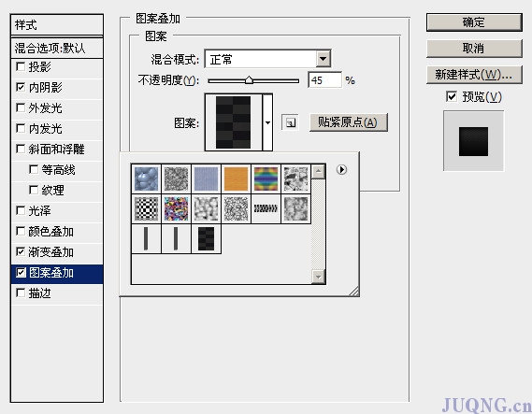Select the 渐变叠加 effect settings row
Image resolution: width=532 pixels, height=414 pixels.
pos(57,252)
